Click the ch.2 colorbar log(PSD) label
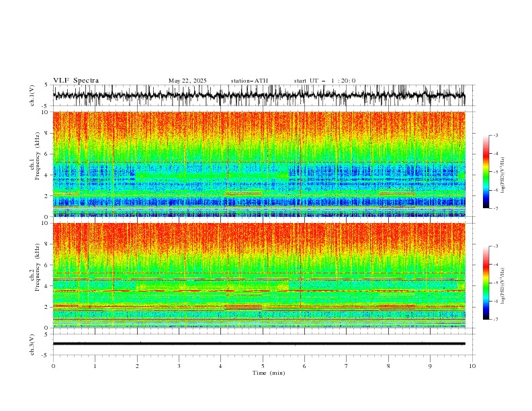The image size is (532, 411). click(503, 285)
